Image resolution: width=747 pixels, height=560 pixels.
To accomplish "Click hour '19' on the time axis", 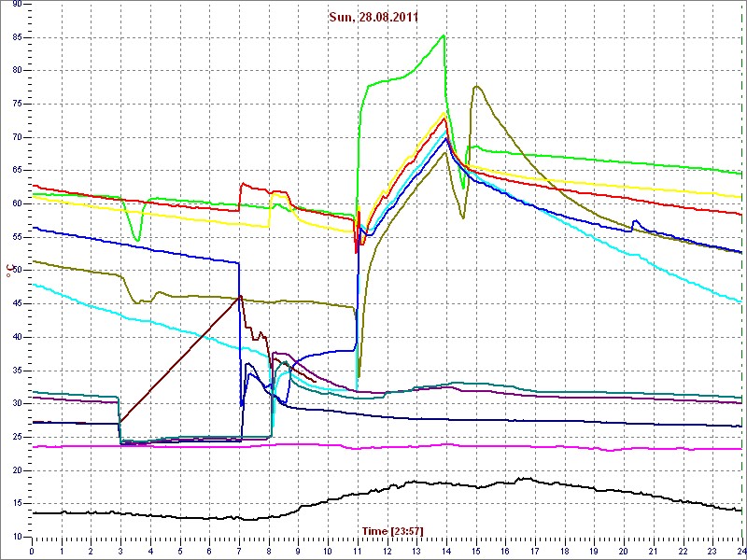I will [x=594, y=552].
